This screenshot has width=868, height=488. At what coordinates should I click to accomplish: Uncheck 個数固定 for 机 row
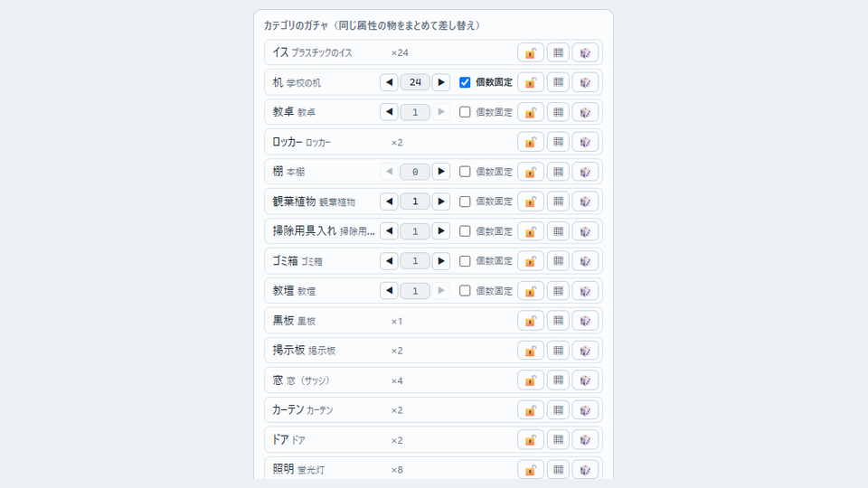[x=465, y=82]
